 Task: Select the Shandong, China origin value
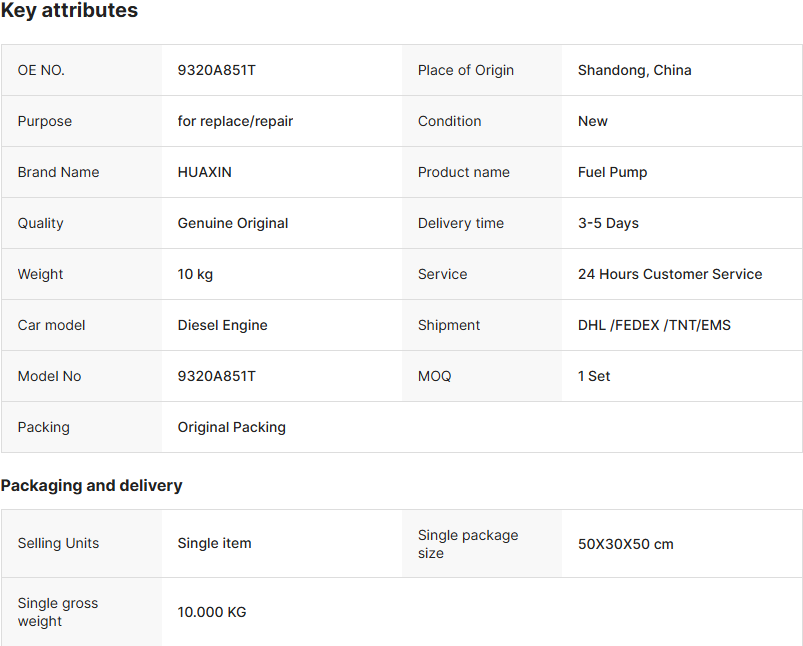pos(635,70)
